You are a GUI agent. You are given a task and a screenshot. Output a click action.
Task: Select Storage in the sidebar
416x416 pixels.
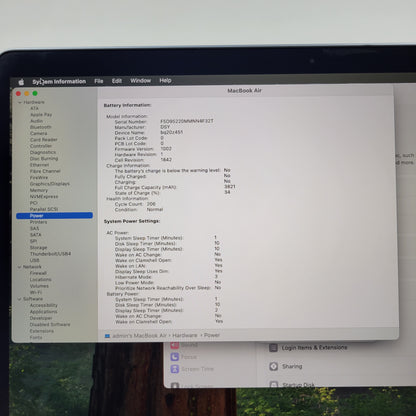38,248
